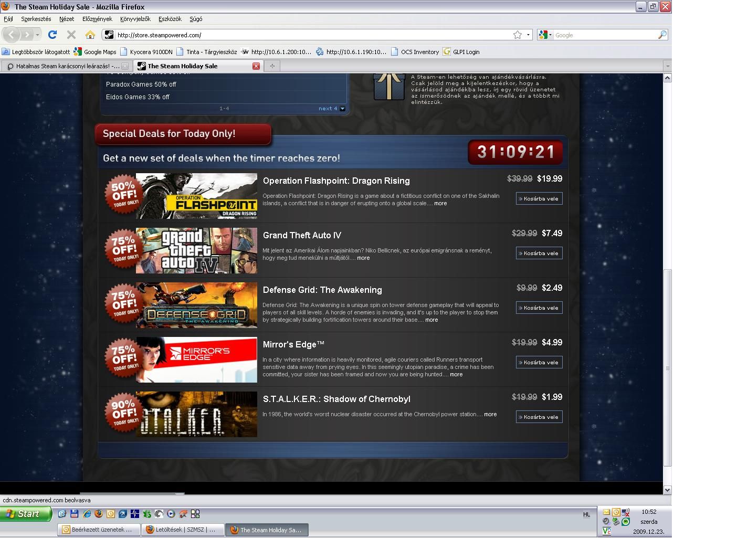The width and height of the screenshot is (748, 560).
Task: Launch Internet Explorer from quick launch
Action: 87,514
